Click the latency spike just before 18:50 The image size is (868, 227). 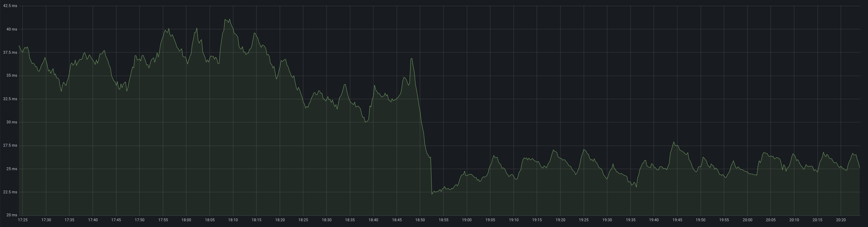point(412,58)
